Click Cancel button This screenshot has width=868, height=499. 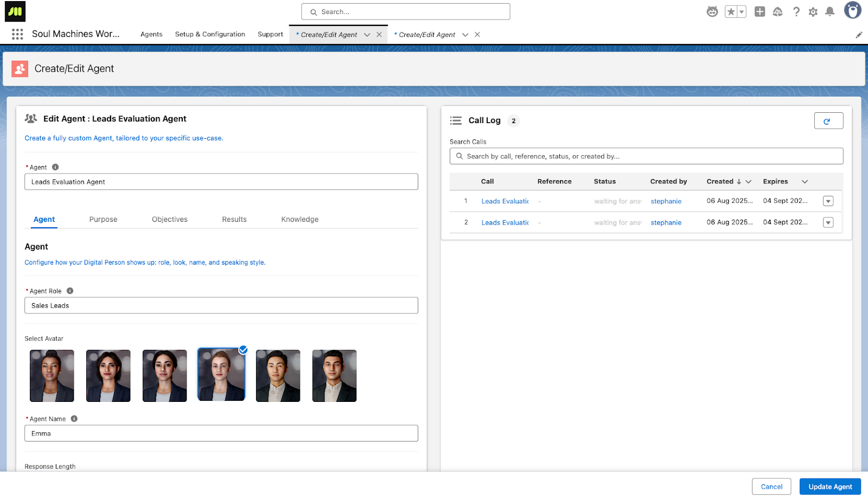(771, 487)
